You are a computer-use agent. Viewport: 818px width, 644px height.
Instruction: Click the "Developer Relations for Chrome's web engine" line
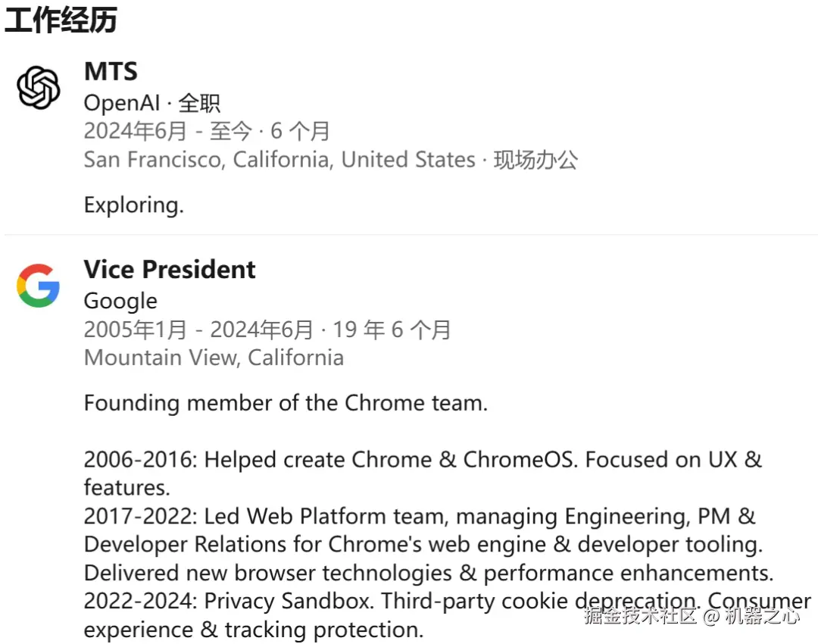pyautogui.click(x=423, y=545)
